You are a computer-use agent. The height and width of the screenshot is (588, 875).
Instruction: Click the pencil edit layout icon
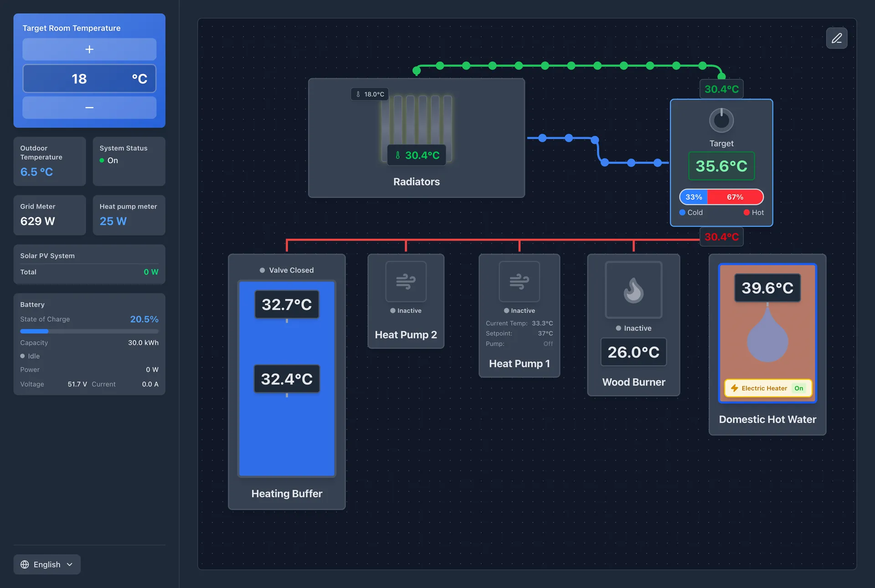point(837,38)
